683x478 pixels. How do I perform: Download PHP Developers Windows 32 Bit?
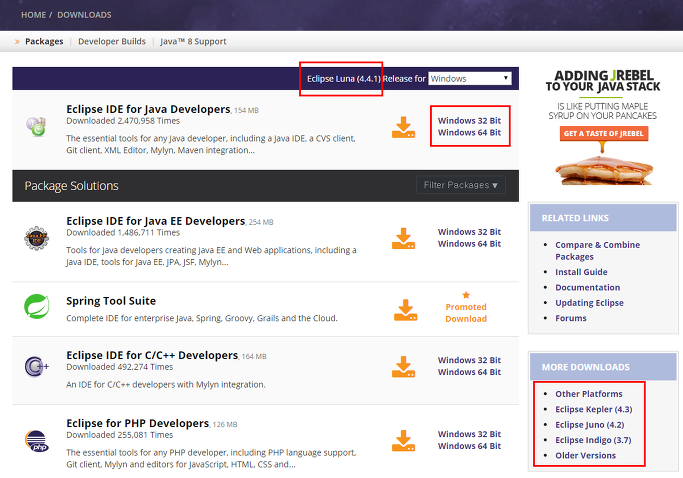469,434
